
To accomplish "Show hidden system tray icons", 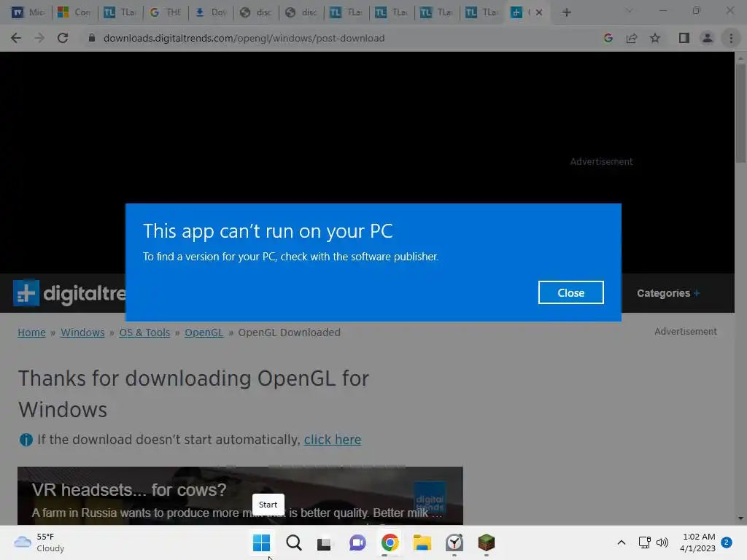I will point(622,542).
